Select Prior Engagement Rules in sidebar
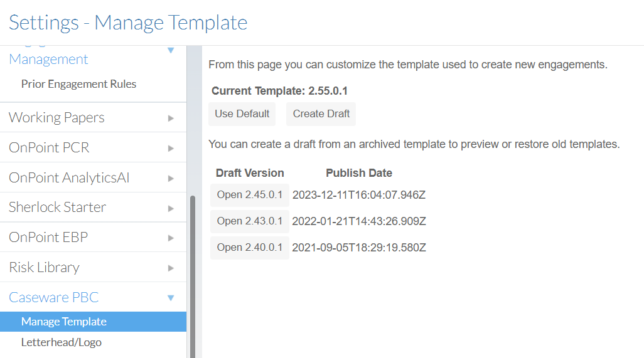The height and width of the screenshot is (358, 644). click(78, 84)
